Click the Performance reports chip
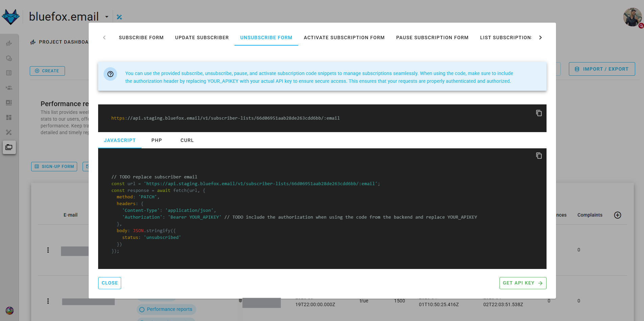Image resolution: width=644 pixels, height=321 pixels. pos(166,310)
